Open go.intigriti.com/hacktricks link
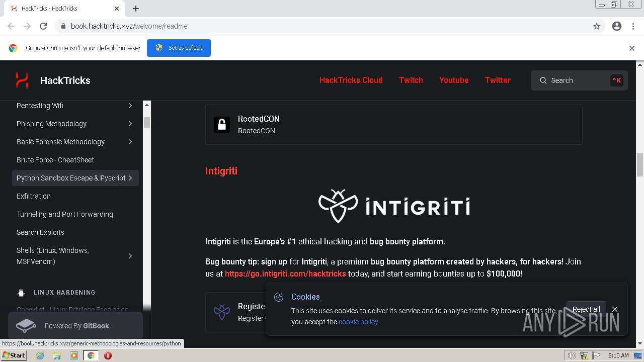644x362 pixels. (285, 274)
